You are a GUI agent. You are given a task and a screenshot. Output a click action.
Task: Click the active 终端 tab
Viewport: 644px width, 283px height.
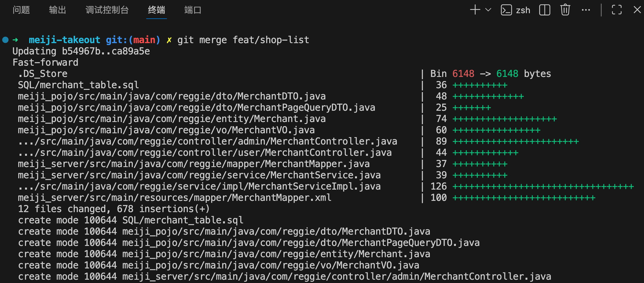pyautogui.click(x=156, y=10)
